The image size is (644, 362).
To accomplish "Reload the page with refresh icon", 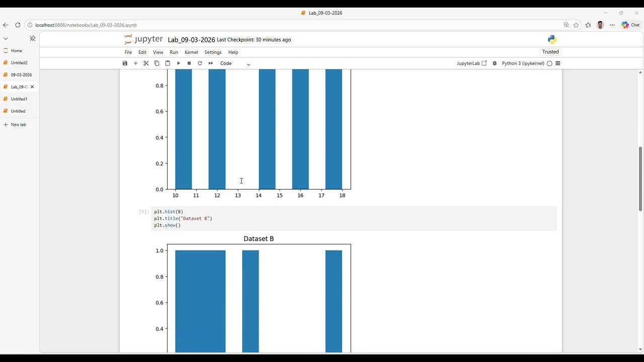I will pos(18,25).
